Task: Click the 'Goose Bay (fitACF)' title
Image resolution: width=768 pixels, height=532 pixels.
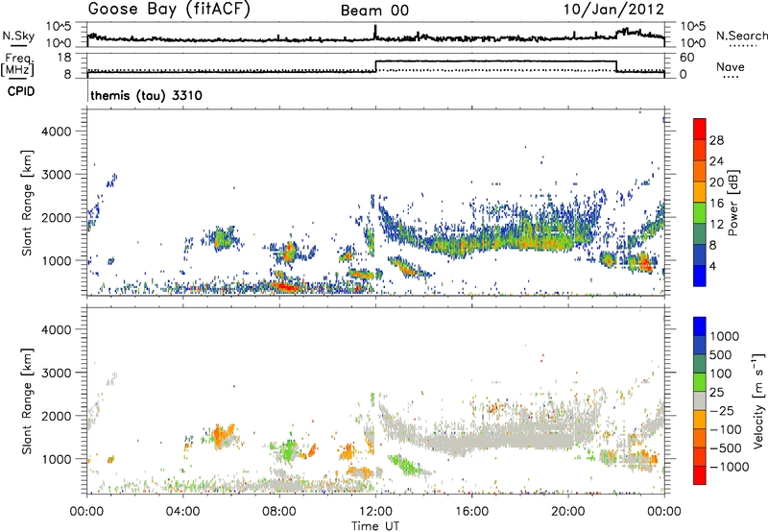Action: point(169,10)
